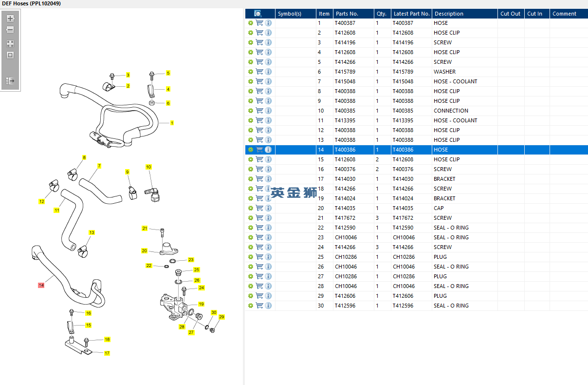588x385 pixels.
Task: Click the four-squares grid view icon
Action: tap(10, 43)
